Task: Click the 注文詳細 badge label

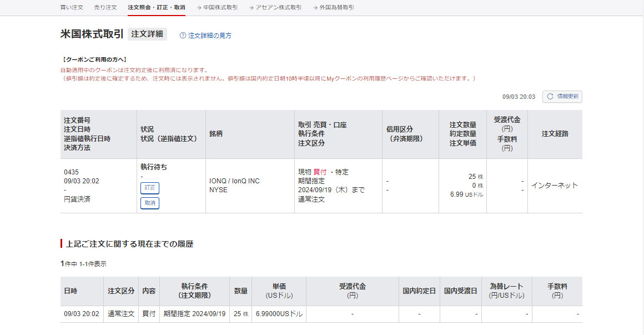Action: click(147, 34)
